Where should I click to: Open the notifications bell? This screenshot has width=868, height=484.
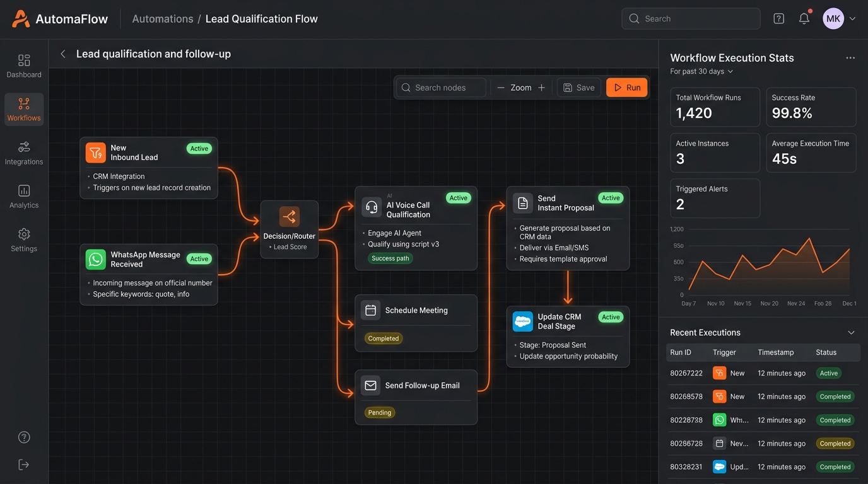click(x=804, y=19)
